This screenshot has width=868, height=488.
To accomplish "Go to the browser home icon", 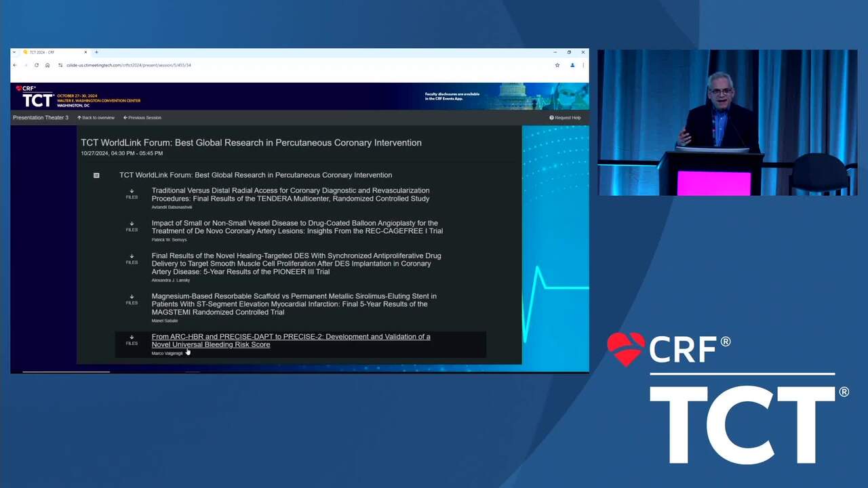I will pyautogui.click(x=47, y=65).
